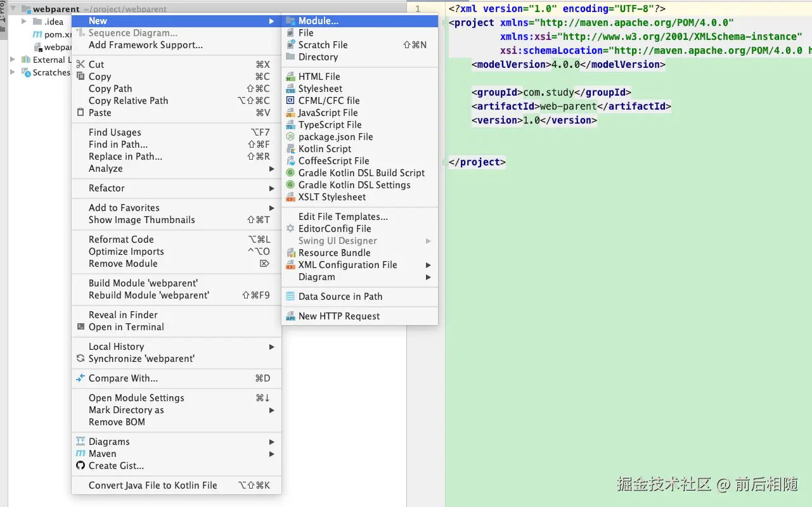Screen dimensions: 812x507
Task: Click the Compare With icon
Action: [x=81, y=378]
